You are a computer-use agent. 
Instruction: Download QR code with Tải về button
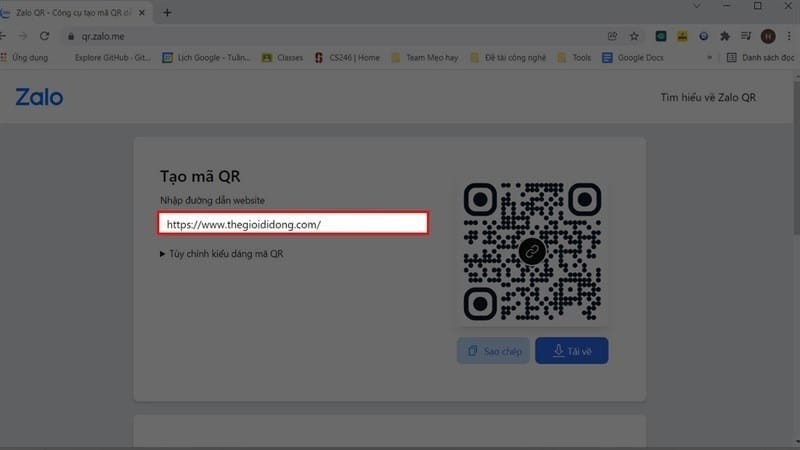point(571,351)
